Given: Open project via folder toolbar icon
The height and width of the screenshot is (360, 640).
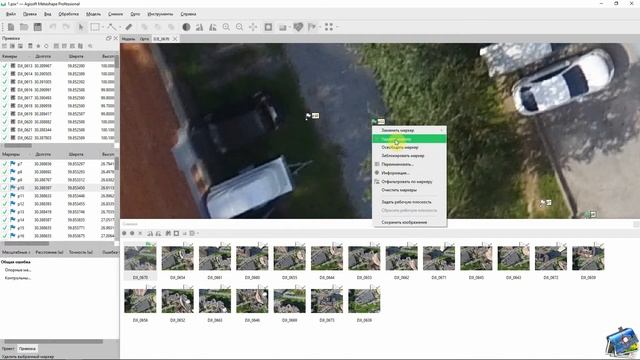Looking at the screenshot, I should (x=24, y=27).
